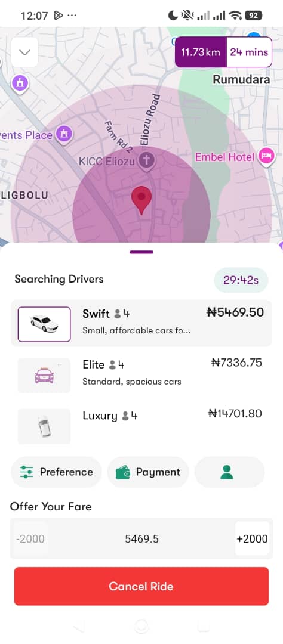This screenshot has height=644, width=283.
Task: Increase fare with the +2000 button
Action: (252, 538)
